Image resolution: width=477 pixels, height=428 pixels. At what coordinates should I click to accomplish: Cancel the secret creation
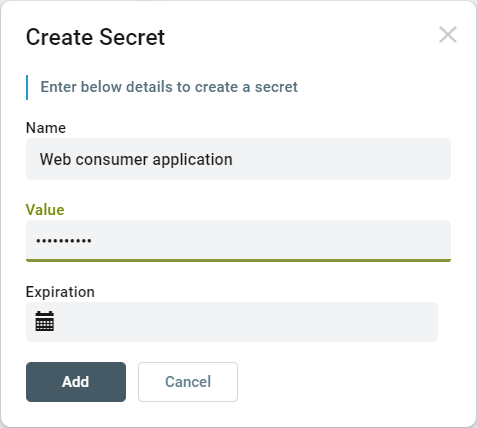point(188,382)
